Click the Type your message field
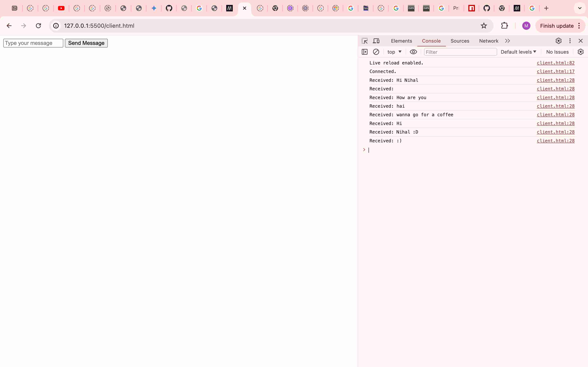 tap(33, 43)
